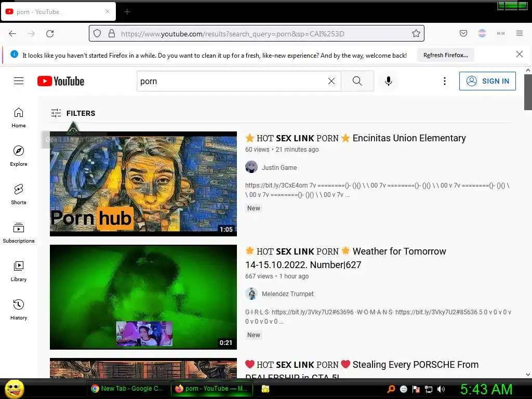Image resolution: width=532 pixels, height=399 pixels.
Task: Open the video titled Encinitas Union Elementary
Action: [355, 138]
